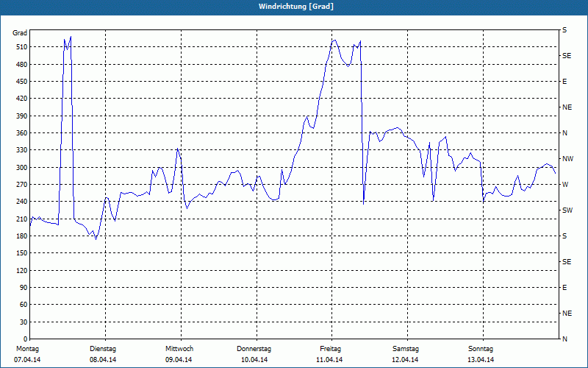Select the Grad unit label above y-axis
The height and width of the screenshot is (368, 588).
pos(20,33)
